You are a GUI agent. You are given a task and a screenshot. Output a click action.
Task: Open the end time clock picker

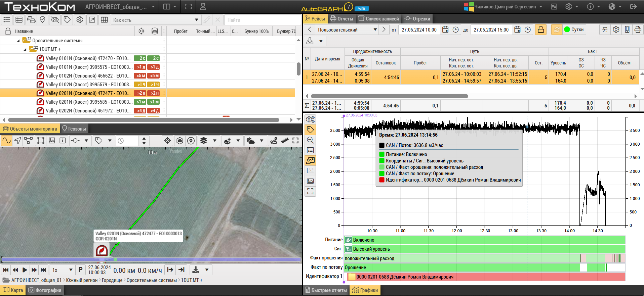coord(528,30)
